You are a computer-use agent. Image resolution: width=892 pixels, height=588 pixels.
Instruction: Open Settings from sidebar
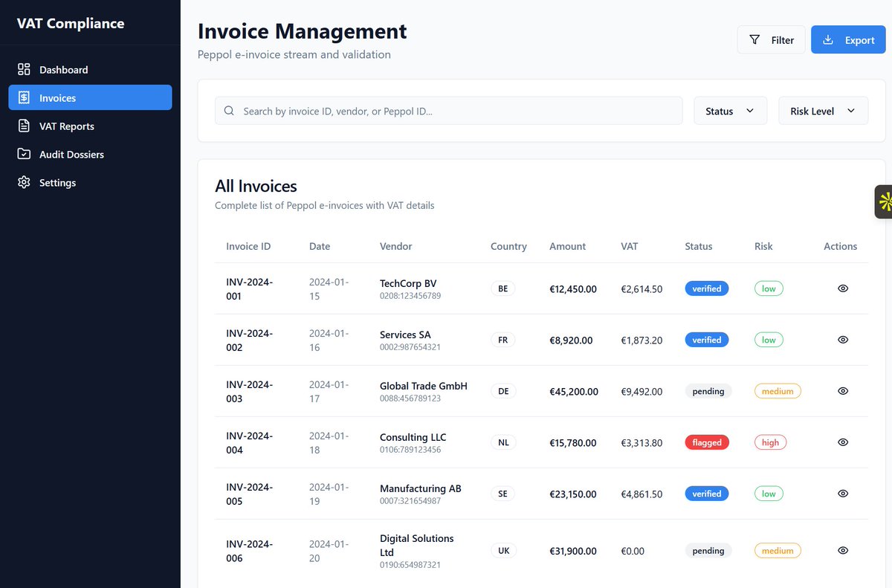click(x=90, y=182)
